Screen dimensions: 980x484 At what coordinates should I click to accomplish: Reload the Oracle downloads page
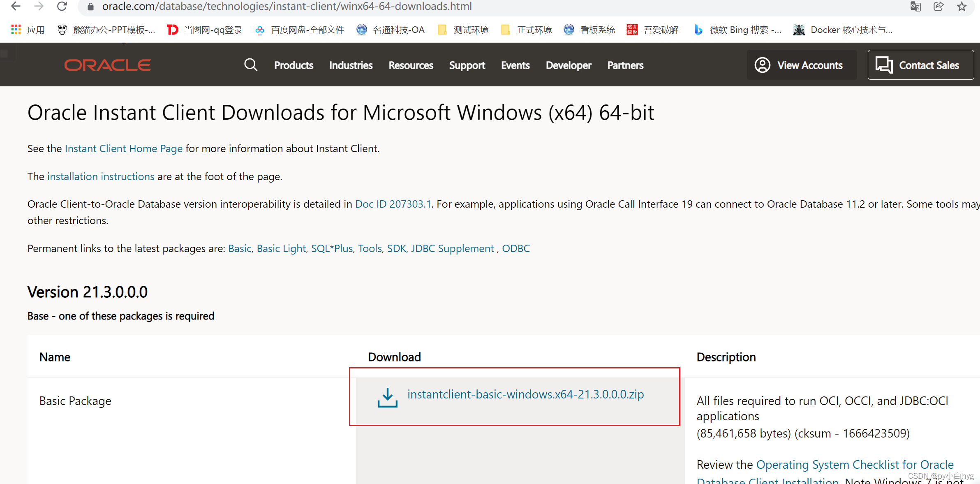tap(62, 6)
